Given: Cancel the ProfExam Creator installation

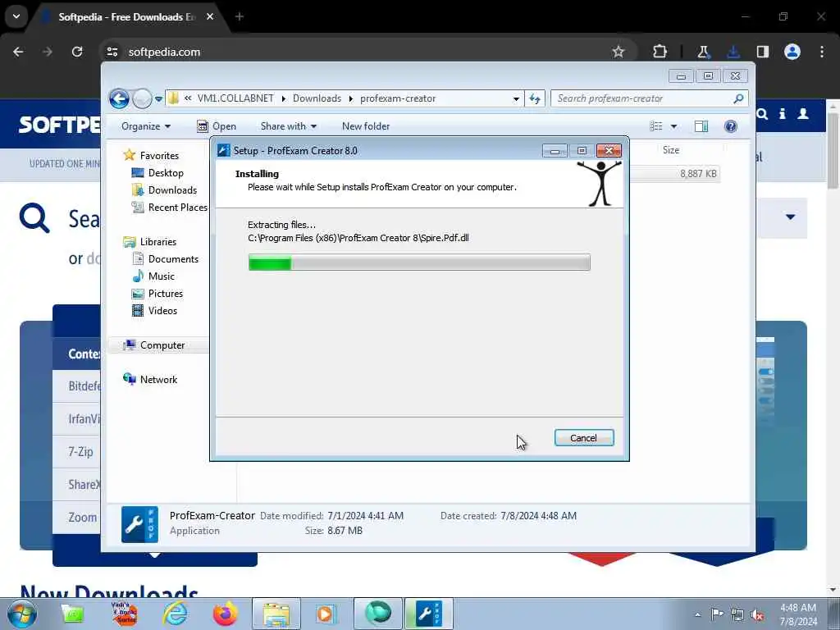Looking at the screenshot, I should tap(584, 438).
